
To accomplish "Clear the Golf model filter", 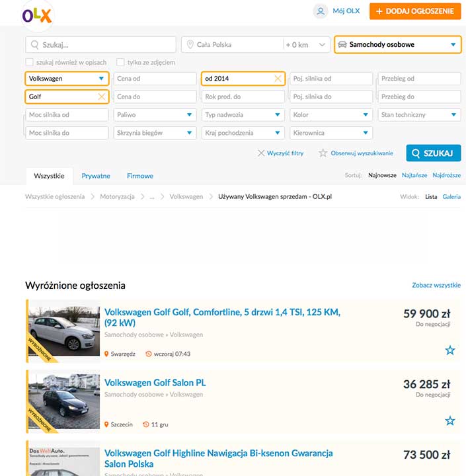I will [x=101, y=97].
